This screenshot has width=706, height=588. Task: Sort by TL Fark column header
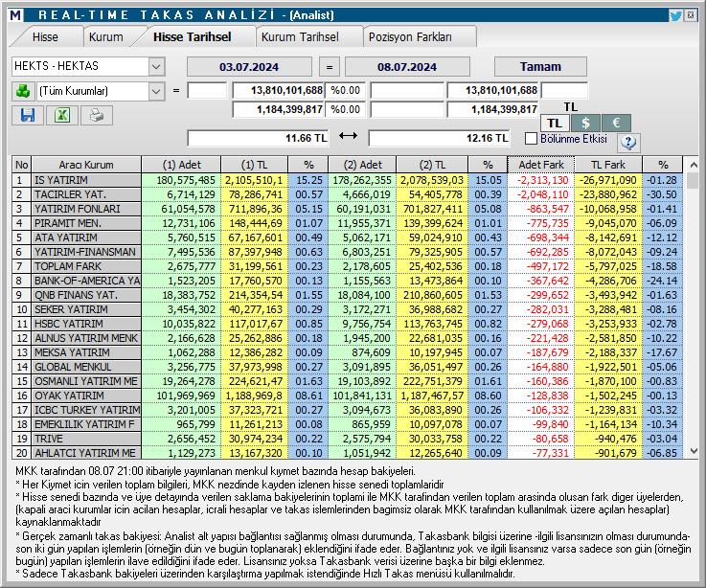click(608, 165)
